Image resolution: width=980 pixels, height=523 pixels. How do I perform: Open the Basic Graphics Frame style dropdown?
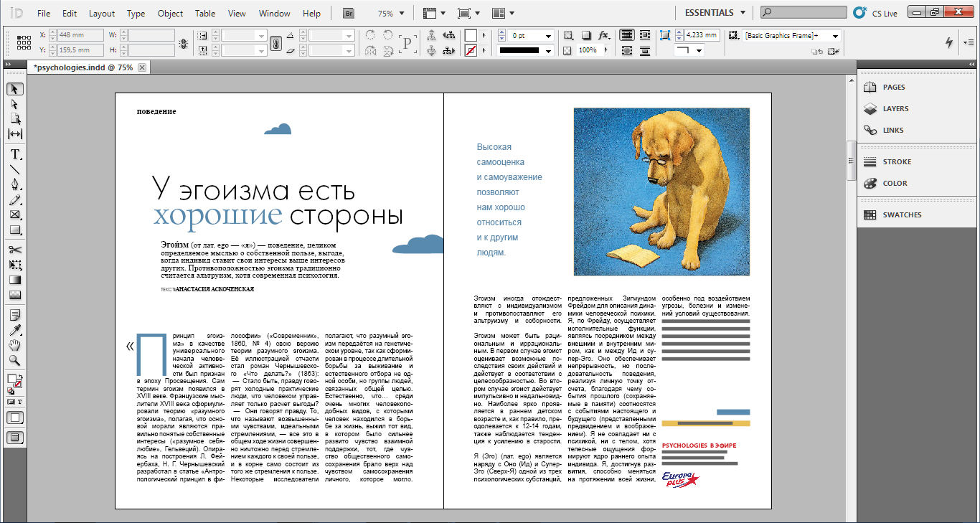(835, 35)
